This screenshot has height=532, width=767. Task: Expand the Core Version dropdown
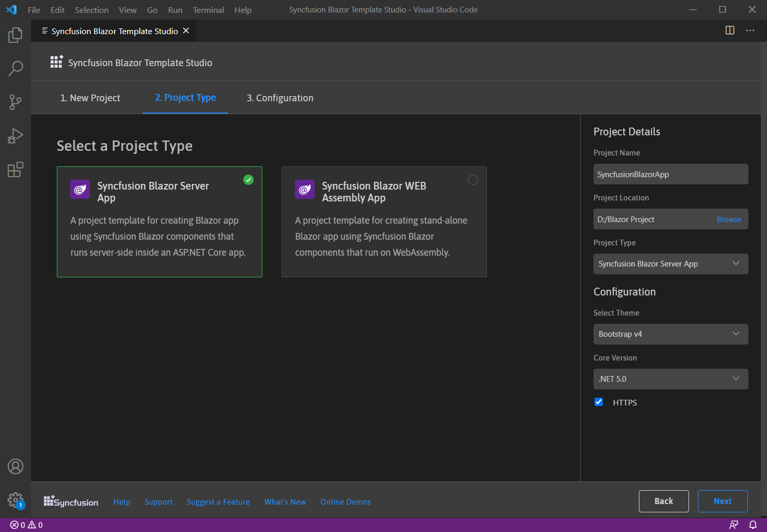click(x=670, y=379)
